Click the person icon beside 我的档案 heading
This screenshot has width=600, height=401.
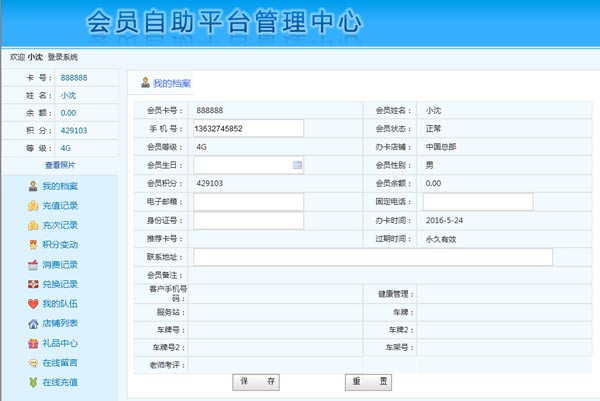145,83
